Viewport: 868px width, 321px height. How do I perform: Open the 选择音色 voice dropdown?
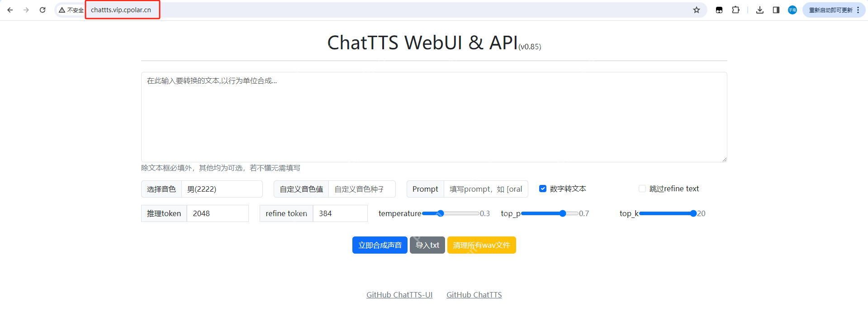[222, 189]
